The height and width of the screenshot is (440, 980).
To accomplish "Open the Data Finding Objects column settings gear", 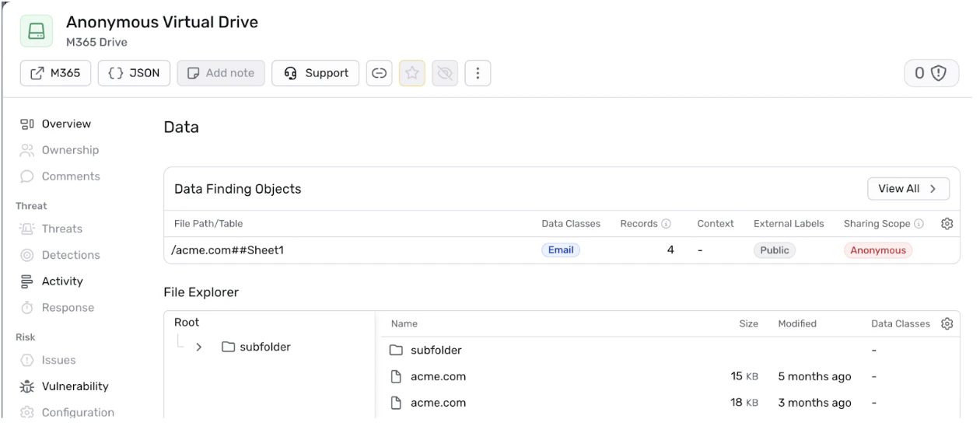I will click(947, 224).
